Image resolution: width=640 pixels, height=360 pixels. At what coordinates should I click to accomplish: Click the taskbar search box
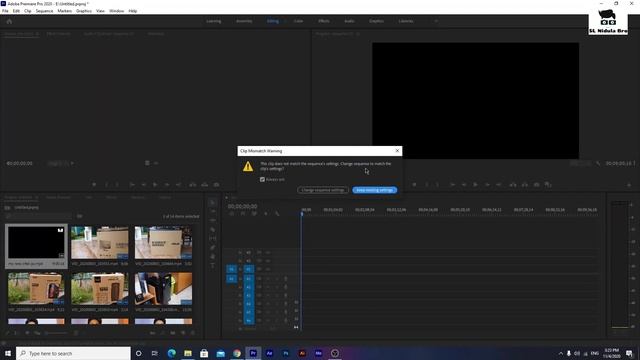[73, 353]
